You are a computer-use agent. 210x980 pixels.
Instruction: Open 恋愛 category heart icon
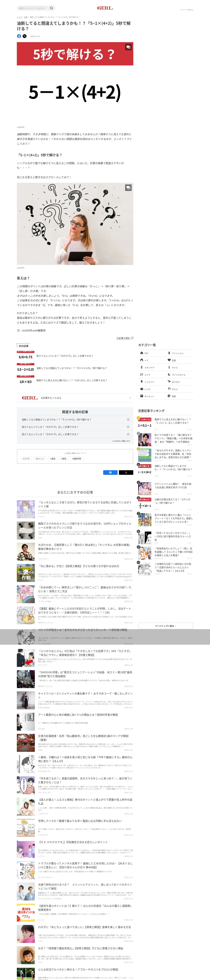(x=169, y=360)
